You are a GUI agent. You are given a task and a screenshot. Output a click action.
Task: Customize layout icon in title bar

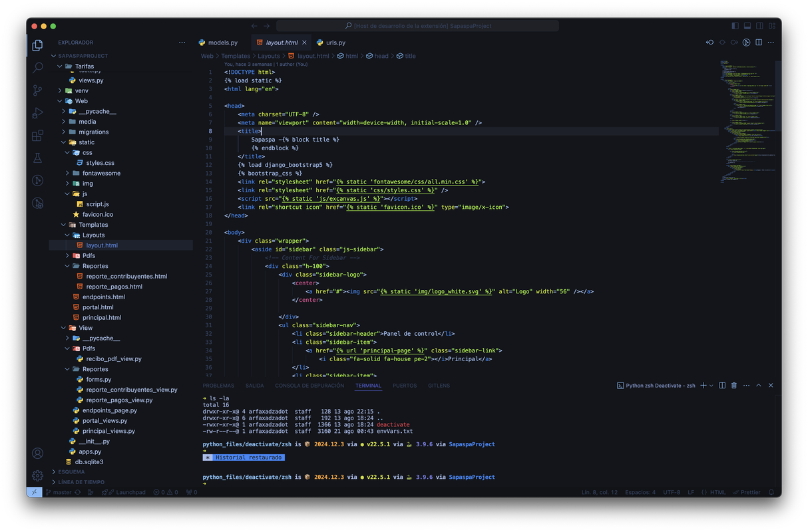[x=772, y=26]
